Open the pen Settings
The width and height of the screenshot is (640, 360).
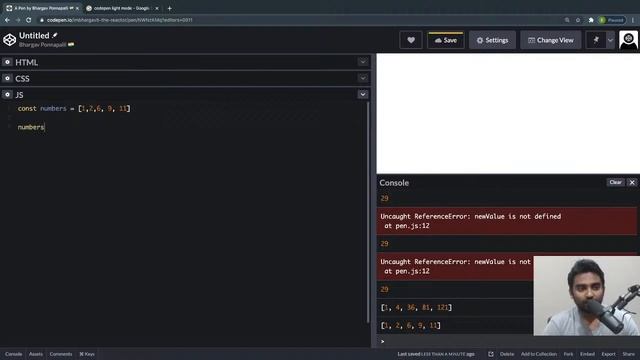pos(492,40)
